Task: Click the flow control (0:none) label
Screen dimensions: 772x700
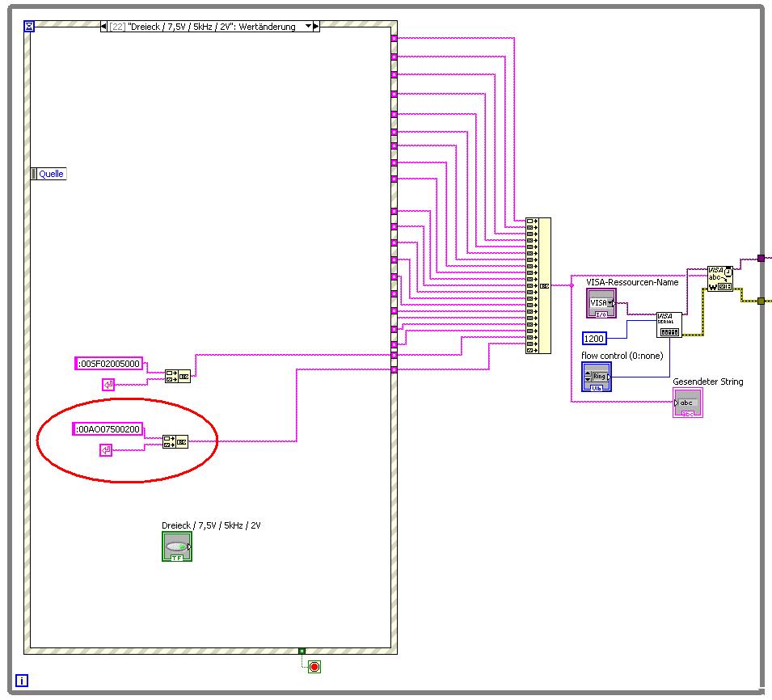Action: pyautogui.click(x=622, y=356)
